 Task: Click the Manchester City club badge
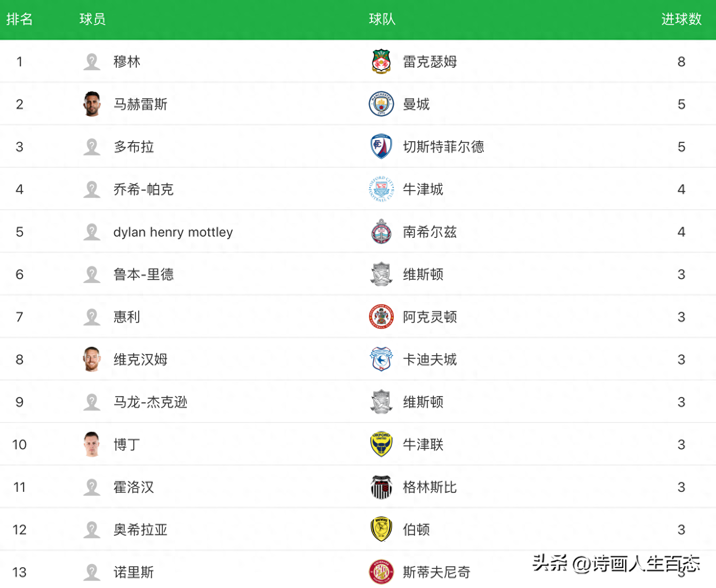pyautogui.click(x=381, y=104)
